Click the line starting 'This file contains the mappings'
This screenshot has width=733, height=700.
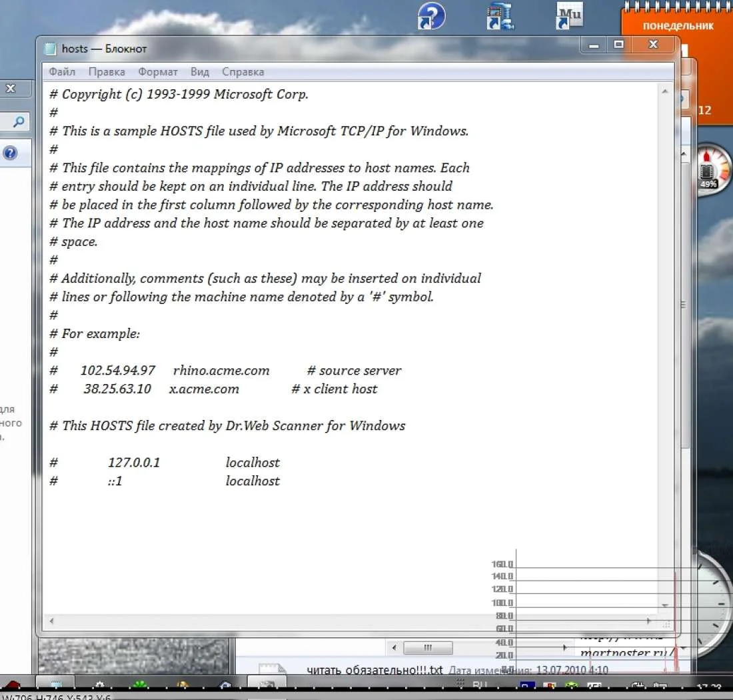tap(260, 168)
